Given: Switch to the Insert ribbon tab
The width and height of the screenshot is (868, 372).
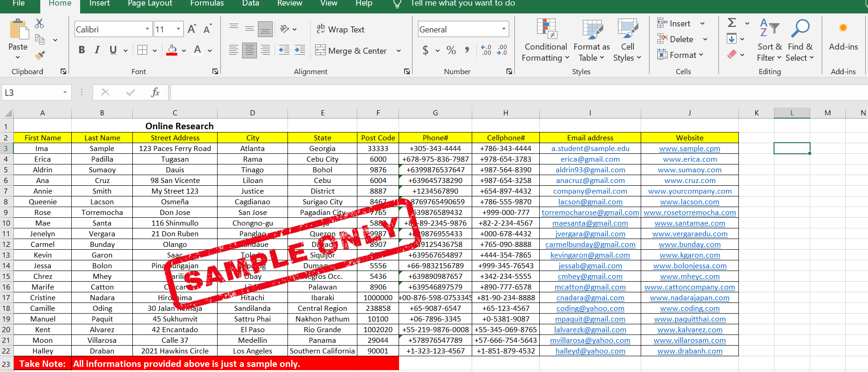Looking at the screenshot, I should [100, 4].
